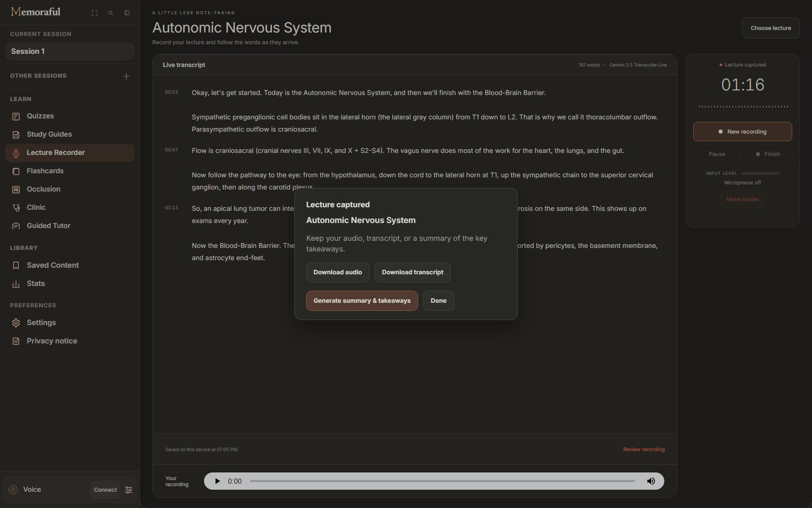Click the Study Guides document icon
Viewport: 812px width, 508px height.
pyautogui.click(x=16, y=135)
